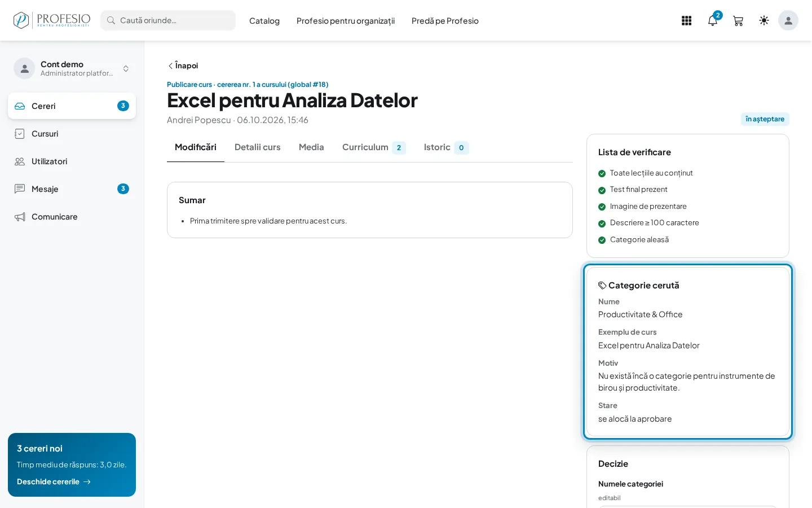Switch to the 'Detalii curs' tab
This screenshot has width=812, height=508.
click(x=258, y=147)
